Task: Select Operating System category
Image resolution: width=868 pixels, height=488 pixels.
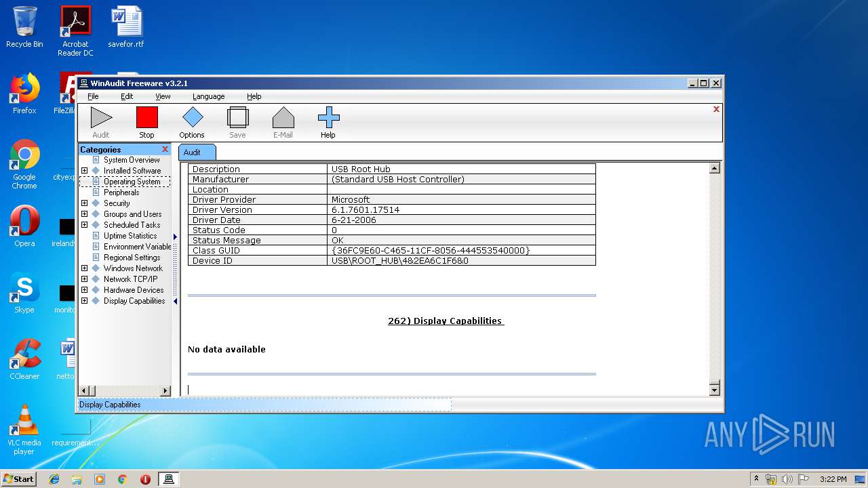Action: pyautogui.click(x=132, y=182)
